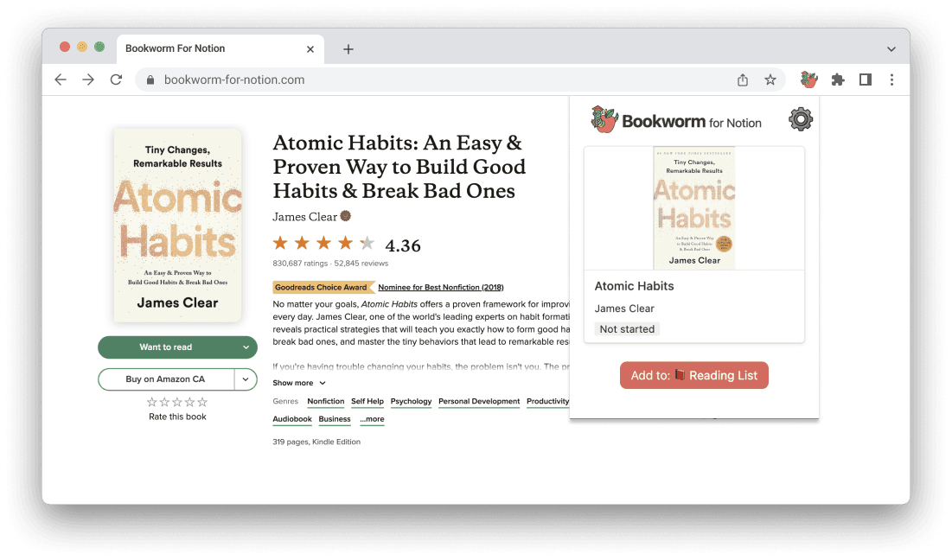Bookmark the page with the star icon
Screen dimensions: 952x560
point(770,79)
